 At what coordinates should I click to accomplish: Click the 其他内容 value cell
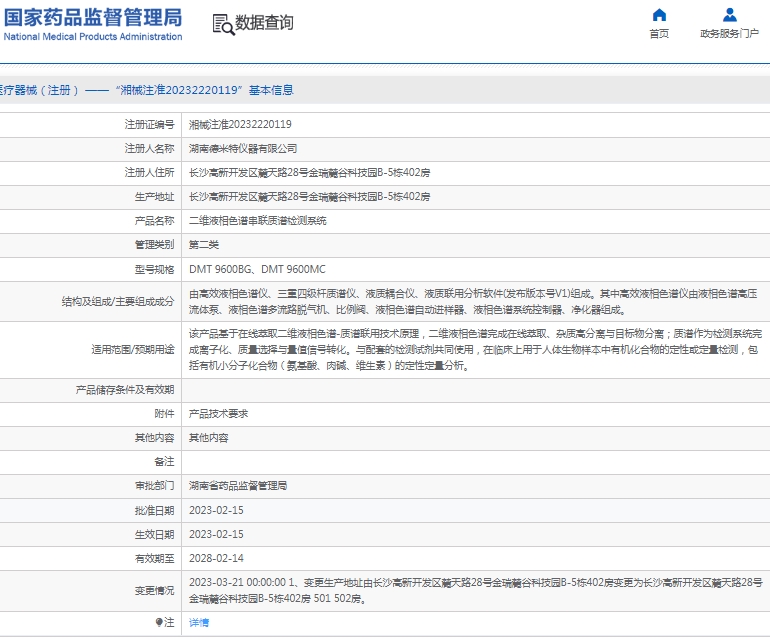209,438
